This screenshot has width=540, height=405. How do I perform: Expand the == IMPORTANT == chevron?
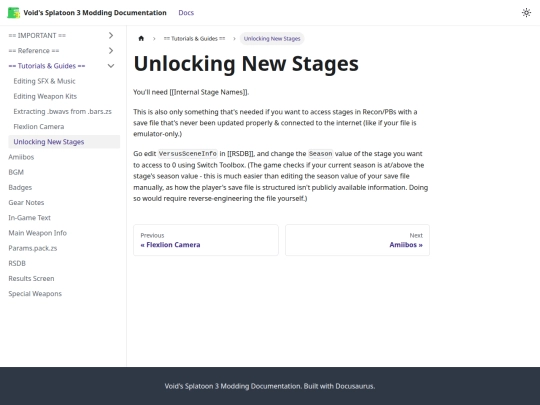click(111, 35)
